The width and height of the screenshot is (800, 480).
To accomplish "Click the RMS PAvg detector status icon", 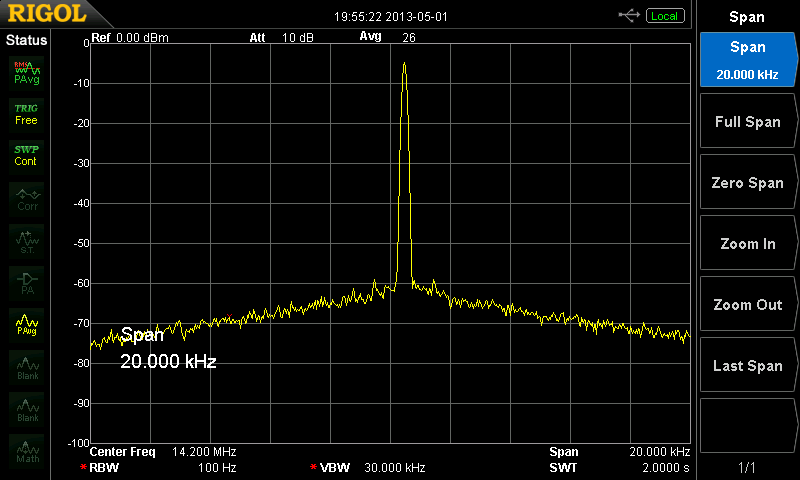I will click(26, 71).
